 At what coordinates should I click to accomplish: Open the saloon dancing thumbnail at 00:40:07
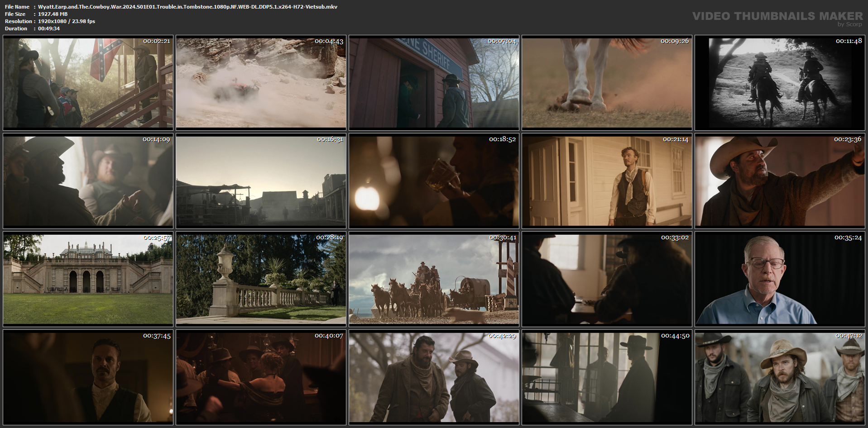pos(261,377)
